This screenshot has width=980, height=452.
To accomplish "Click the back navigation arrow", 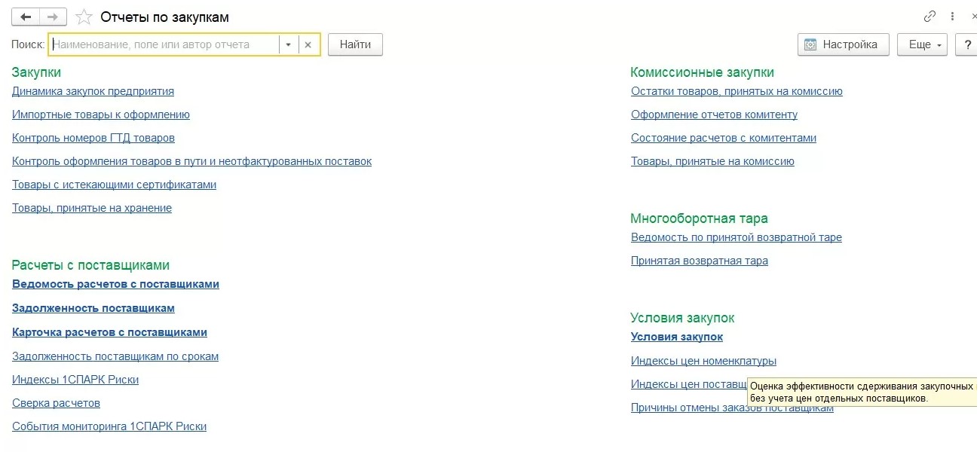I will (x=26, y=17).
